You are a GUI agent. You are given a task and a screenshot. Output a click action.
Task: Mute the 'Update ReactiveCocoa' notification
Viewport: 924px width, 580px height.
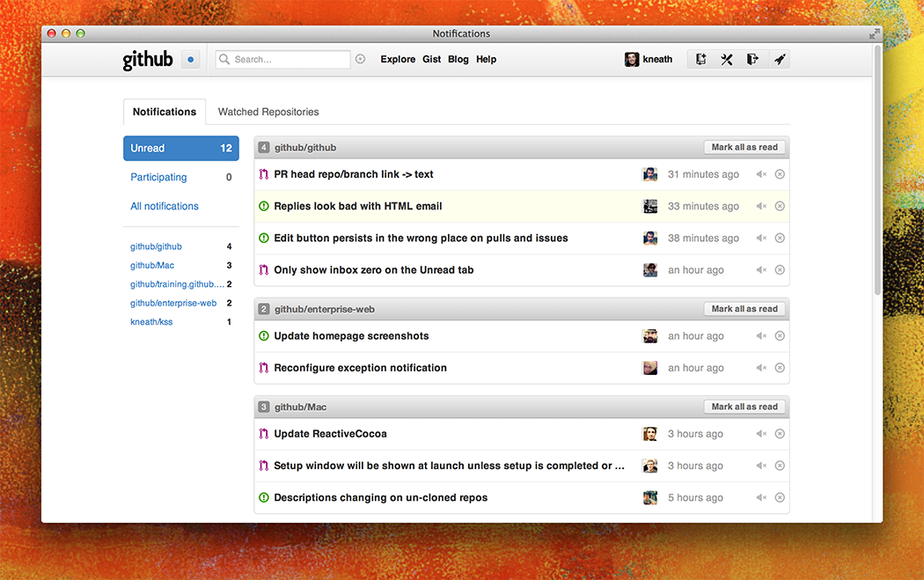(761, 434)
